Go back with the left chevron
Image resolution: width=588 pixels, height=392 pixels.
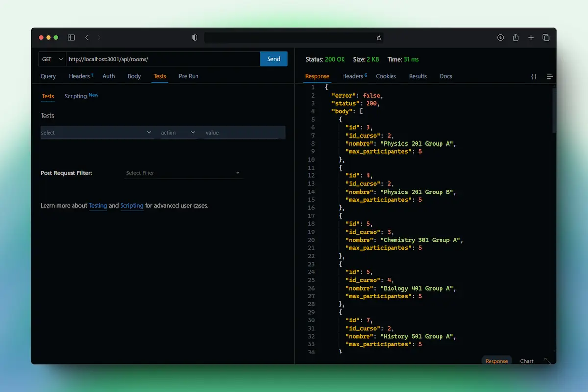point(87,37)
